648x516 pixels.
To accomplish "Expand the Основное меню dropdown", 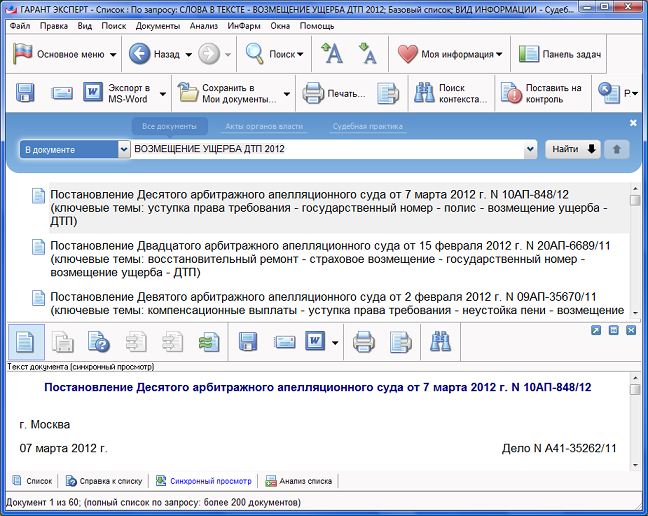I will pyautogui.click(x=113, y=54).
